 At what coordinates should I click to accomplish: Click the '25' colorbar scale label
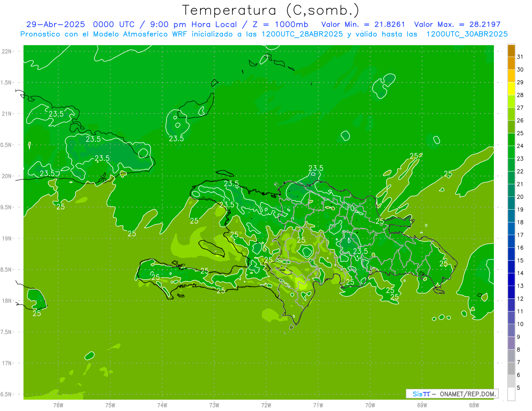(520, 133)
